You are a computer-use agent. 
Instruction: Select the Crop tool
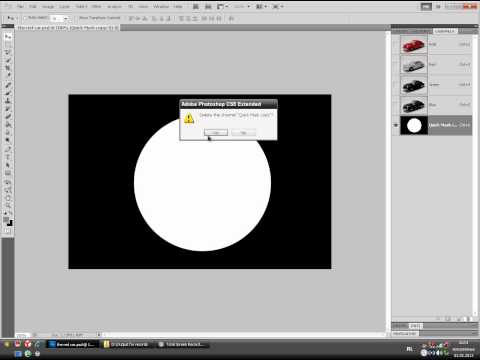pyautogui.click(x=8, y=68)
